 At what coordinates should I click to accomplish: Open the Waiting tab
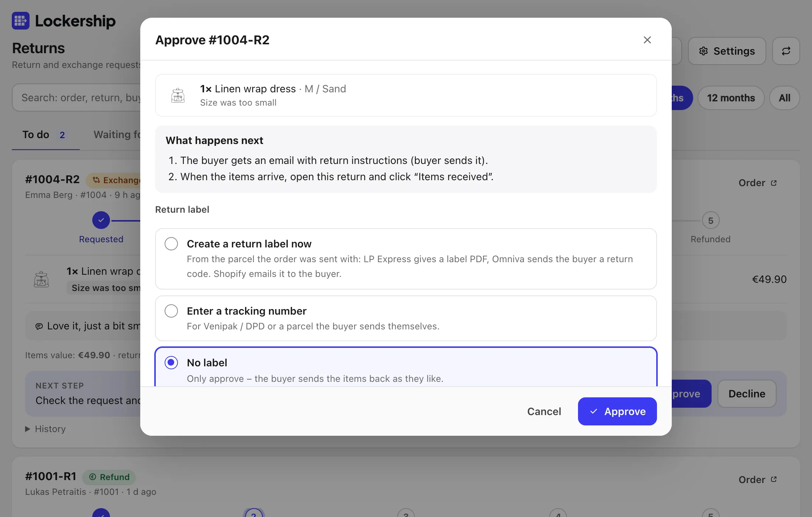tap(117, 135)
